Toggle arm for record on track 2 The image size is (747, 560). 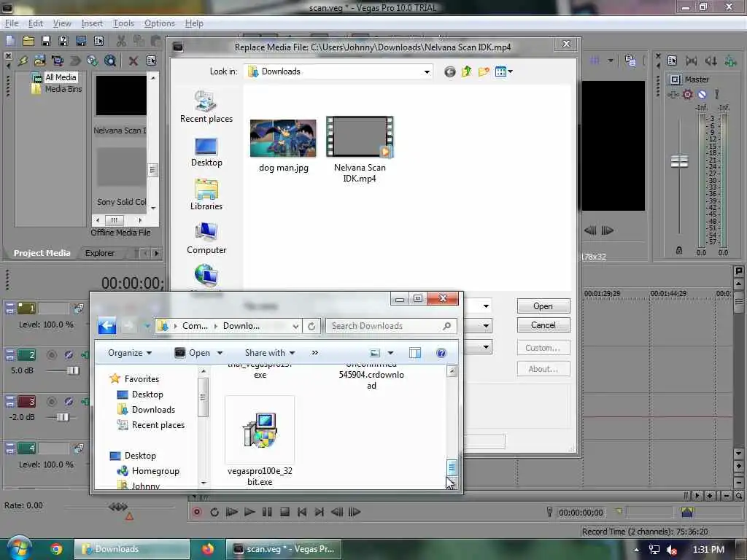pos(52,355)
